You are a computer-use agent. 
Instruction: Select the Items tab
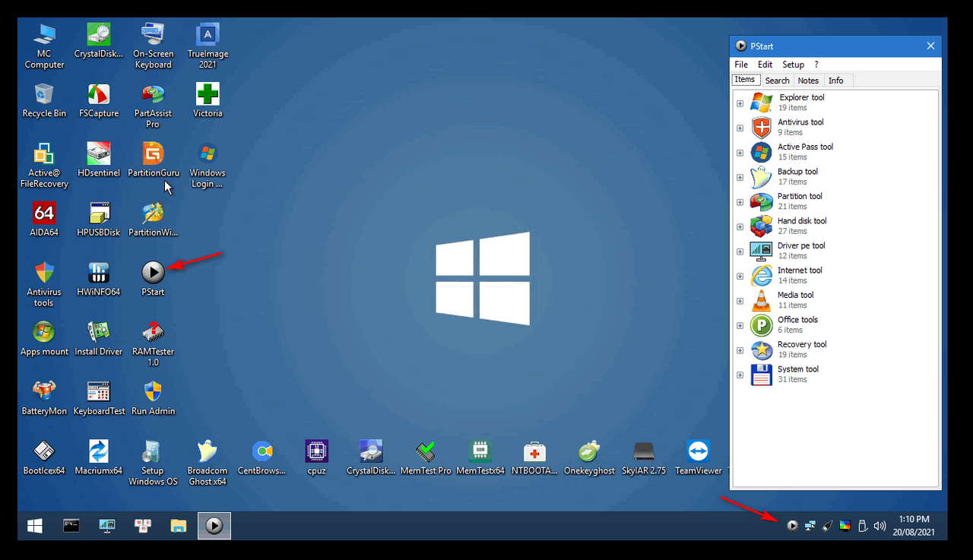(x=745, y=80)
